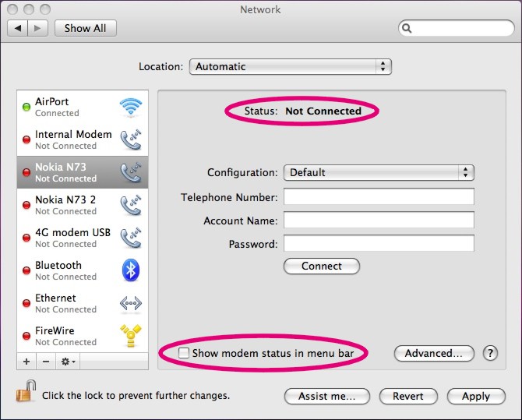Click the window close button
The height and width of the screenshot is (420, 522).
pyautogui.click(x=12, y=9)
